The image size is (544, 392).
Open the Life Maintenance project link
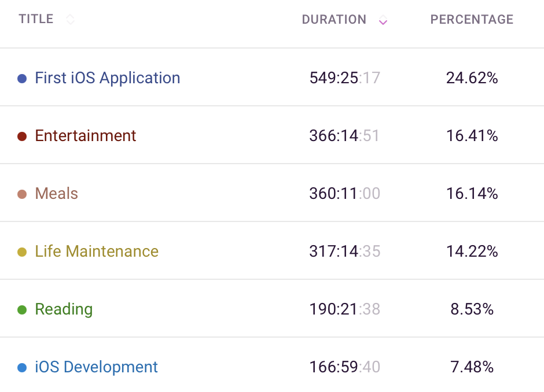coord(97,252)
